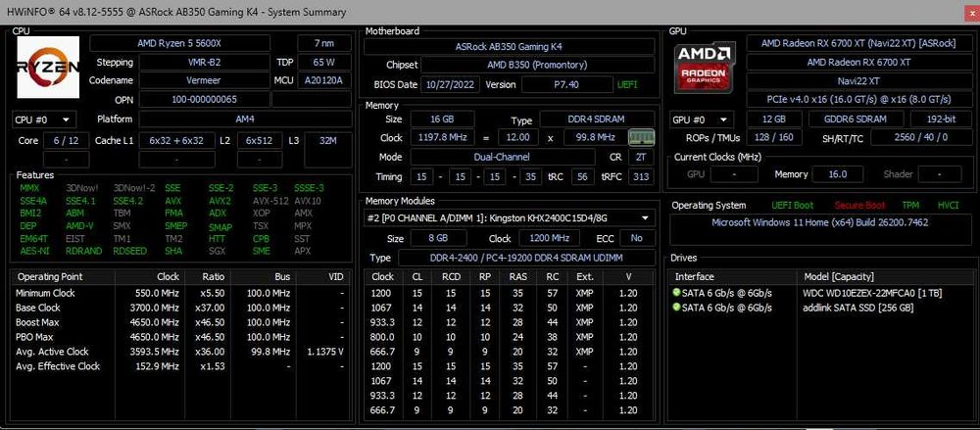Click the Memory Size 16 GB field
Image resolution: width=980 pixels, height=430 pixels.
(x=442, y=119)
